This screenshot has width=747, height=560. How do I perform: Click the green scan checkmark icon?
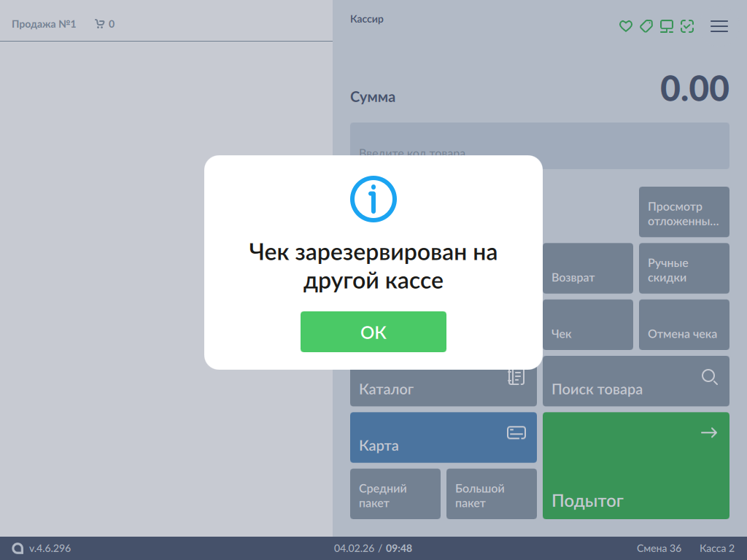[686, 26]
